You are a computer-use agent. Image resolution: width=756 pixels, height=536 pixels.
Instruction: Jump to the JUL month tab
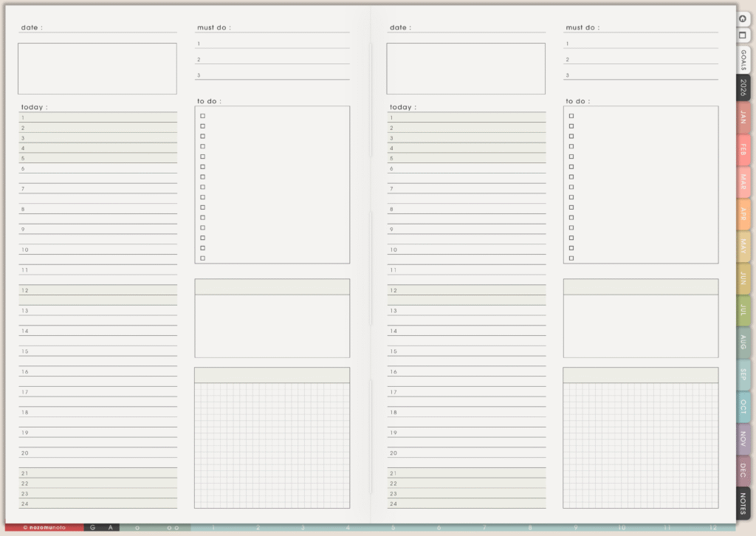pyautogui.click(x=743, y=310)
